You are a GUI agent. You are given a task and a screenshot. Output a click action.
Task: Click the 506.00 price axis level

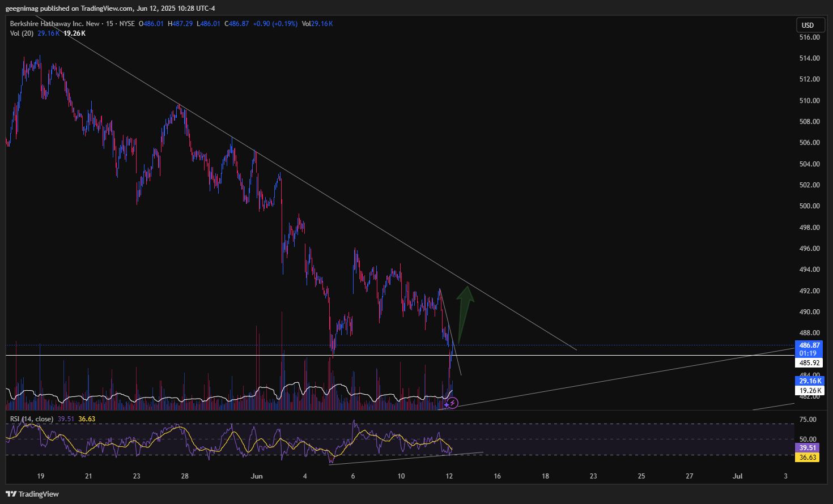[x=809, y=143]
